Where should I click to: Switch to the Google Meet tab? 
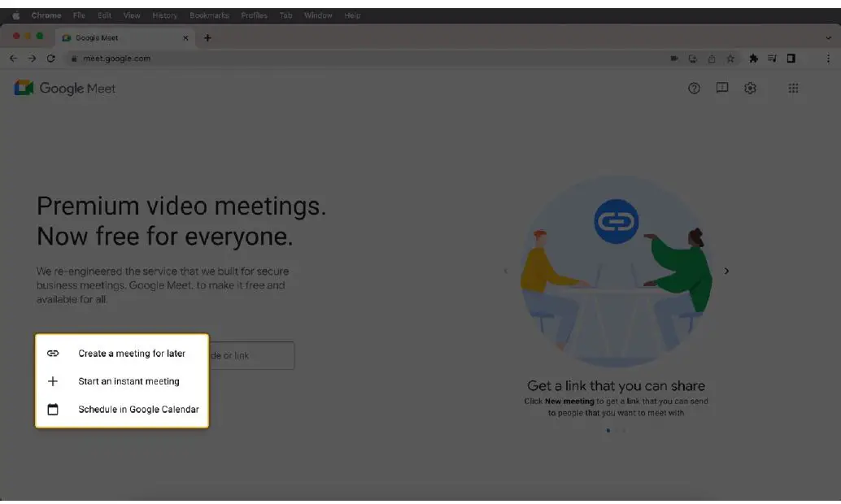(x=124, y=37)
